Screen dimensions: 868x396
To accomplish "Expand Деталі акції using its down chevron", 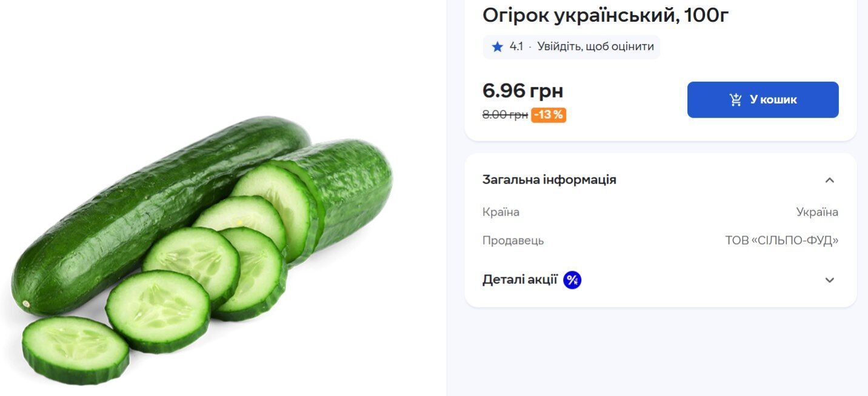I will pyautogui.click(x=830, y=280).
